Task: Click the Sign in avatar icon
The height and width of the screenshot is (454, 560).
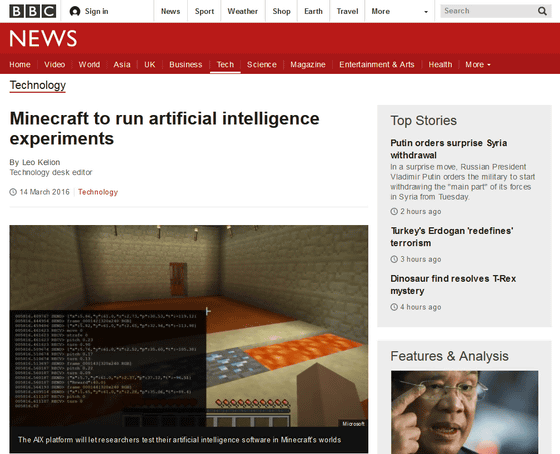Action: point(75,11)
